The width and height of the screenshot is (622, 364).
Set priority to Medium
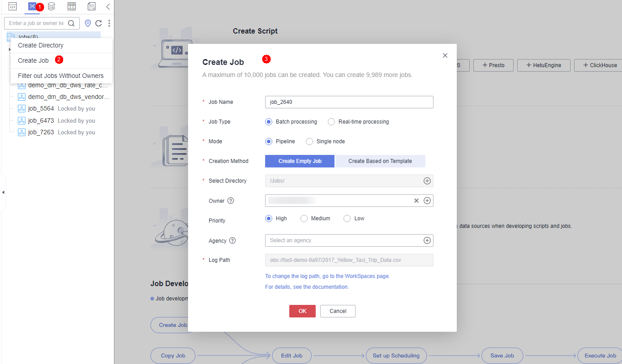(x=304, y=218)
